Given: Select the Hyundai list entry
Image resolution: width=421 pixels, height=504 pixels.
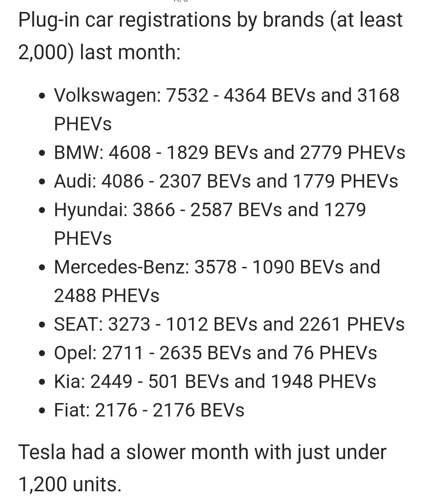Looking at the screenshot, I should (x=210, y=210).
